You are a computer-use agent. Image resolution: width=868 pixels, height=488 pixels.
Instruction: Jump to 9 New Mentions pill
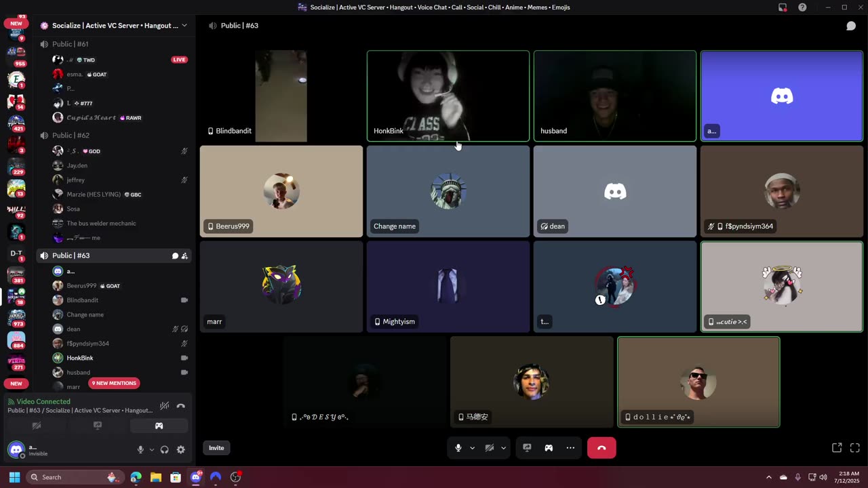tap(114, 383)
